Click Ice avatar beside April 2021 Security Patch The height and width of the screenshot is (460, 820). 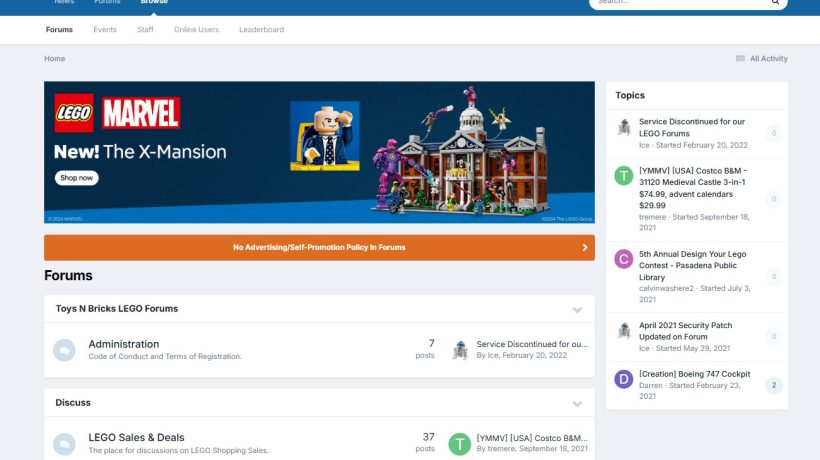pos(623,330)
